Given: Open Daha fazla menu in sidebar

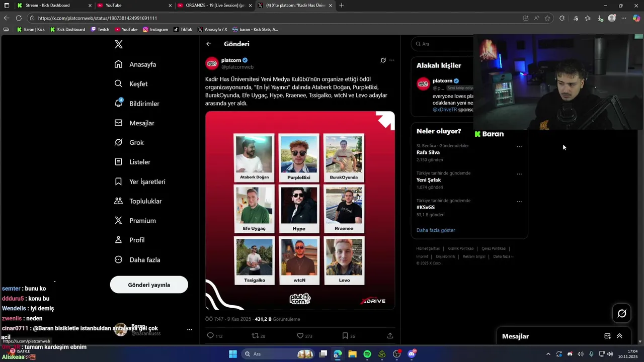Looking at the screenshot, I should 137,260.
